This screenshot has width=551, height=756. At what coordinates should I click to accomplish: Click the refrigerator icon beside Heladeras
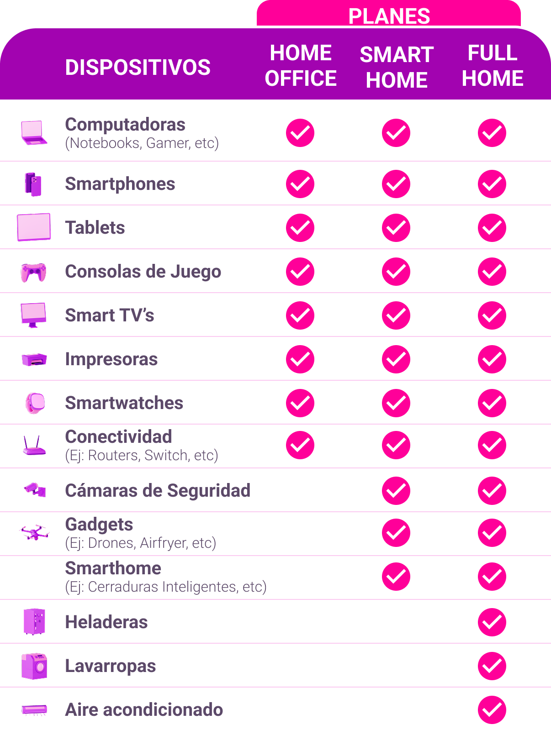coord(34,621)
